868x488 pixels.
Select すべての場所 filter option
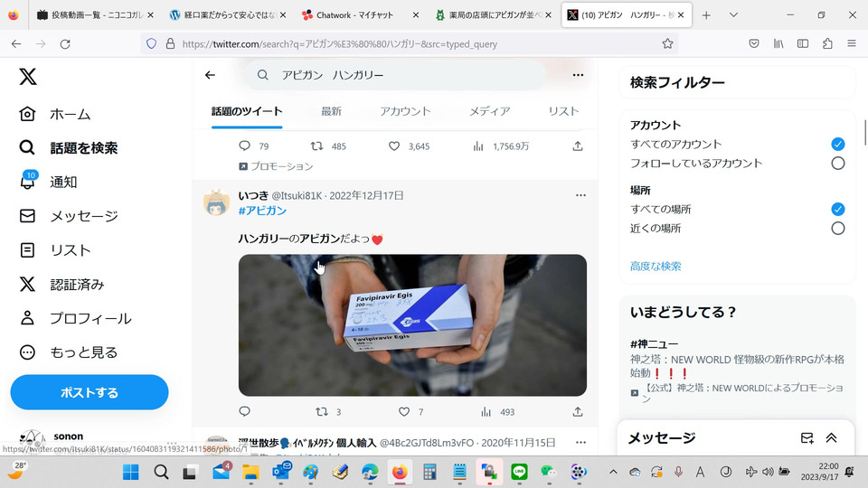coord(837,209)
